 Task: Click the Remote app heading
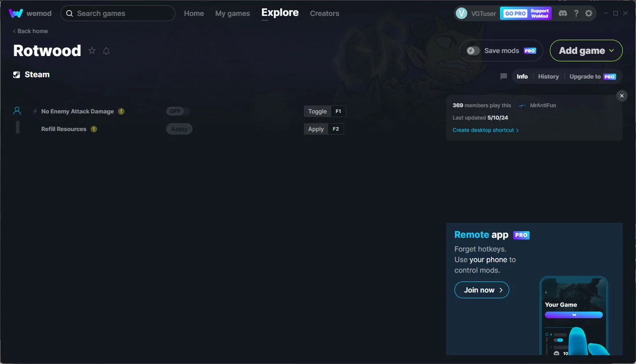(x=481, y=235)
